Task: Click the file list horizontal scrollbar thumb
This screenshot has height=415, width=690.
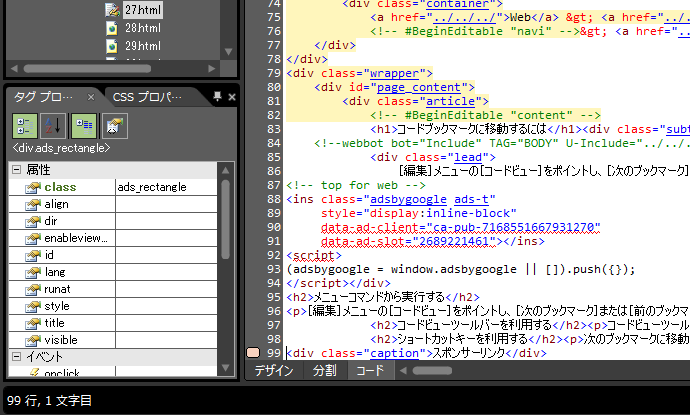Action: click(x=87, y=69)
